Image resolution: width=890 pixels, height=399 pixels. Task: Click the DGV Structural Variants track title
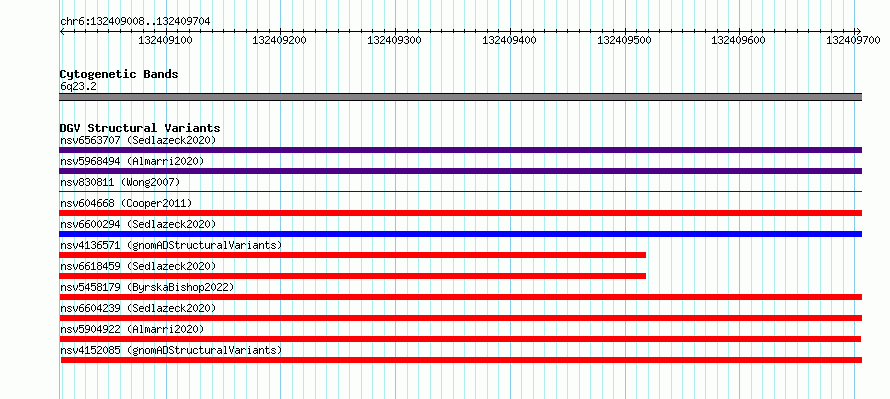(140, 128)
